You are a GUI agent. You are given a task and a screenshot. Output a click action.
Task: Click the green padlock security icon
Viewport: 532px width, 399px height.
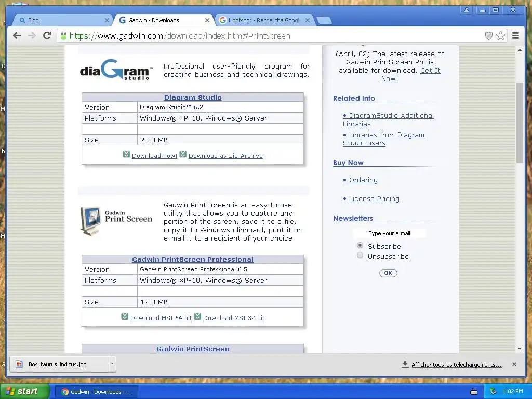[63, 36]
